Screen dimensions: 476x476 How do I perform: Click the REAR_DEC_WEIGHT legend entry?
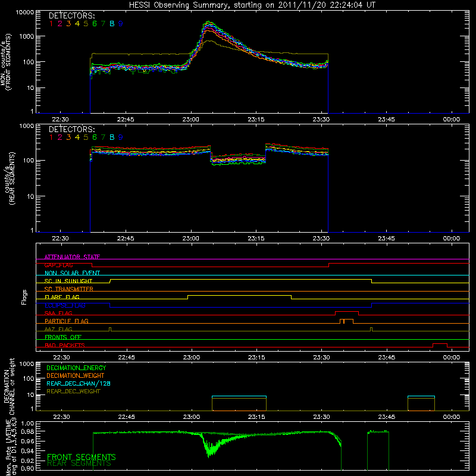click(x=73, y=392)
